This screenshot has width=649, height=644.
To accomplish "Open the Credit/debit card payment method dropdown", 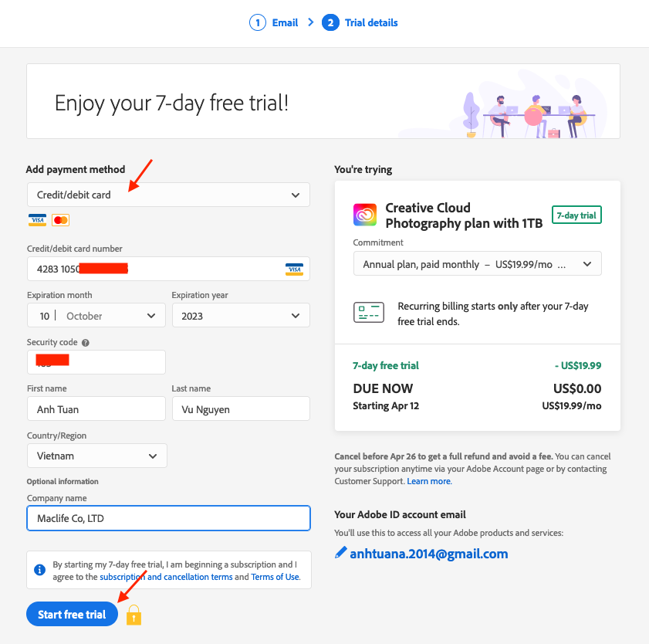I will (168, 195).
